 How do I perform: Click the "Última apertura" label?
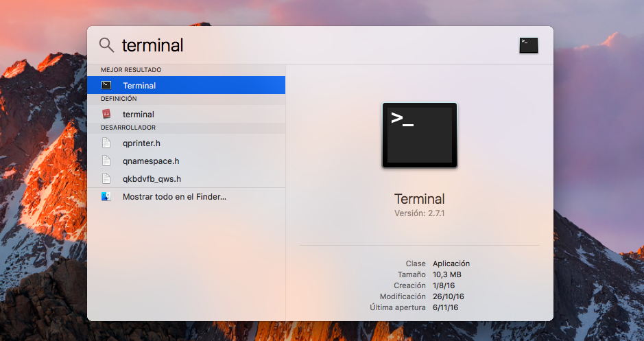tap(398, 307)
